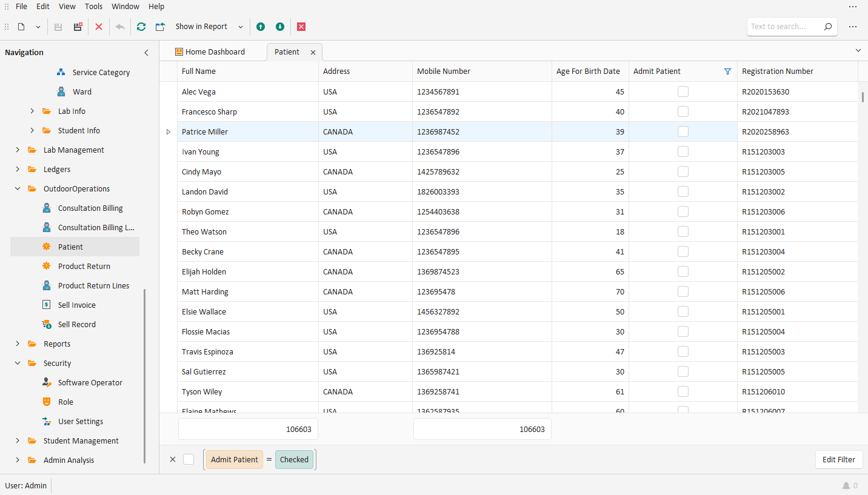Click the open-in-new-window toolbar icon
This screenshot has width=868, height=495.
pyautogui.click(x=159, y=27)
